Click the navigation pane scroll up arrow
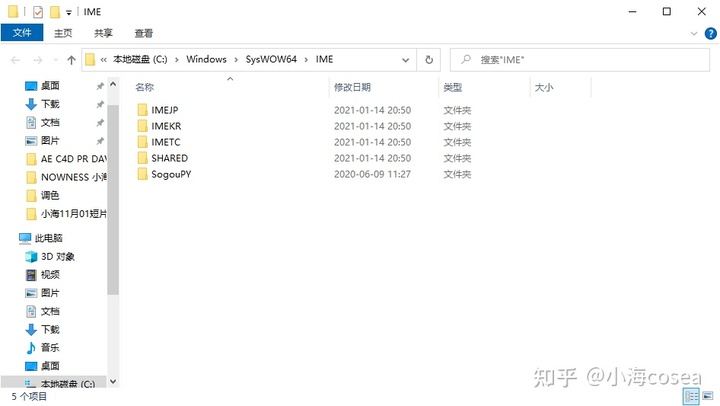This screenshot has height=406, width=720. point(113,85)
